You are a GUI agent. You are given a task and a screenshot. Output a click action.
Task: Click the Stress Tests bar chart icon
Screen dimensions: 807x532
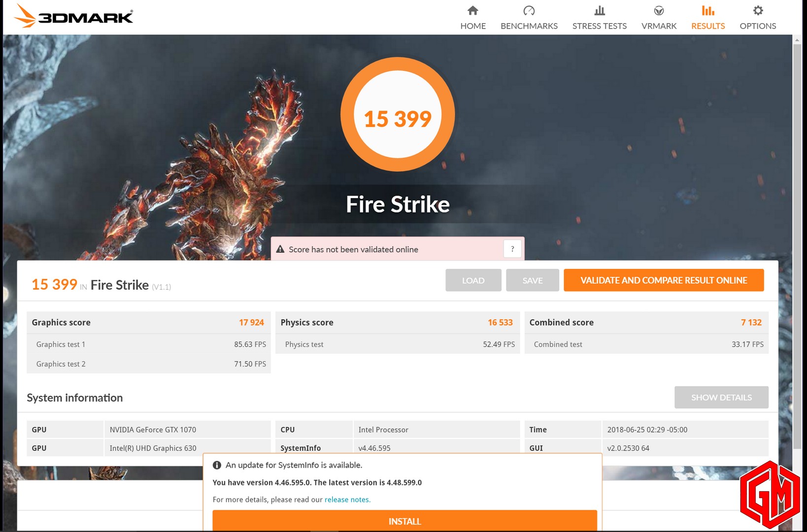[600, 10]
